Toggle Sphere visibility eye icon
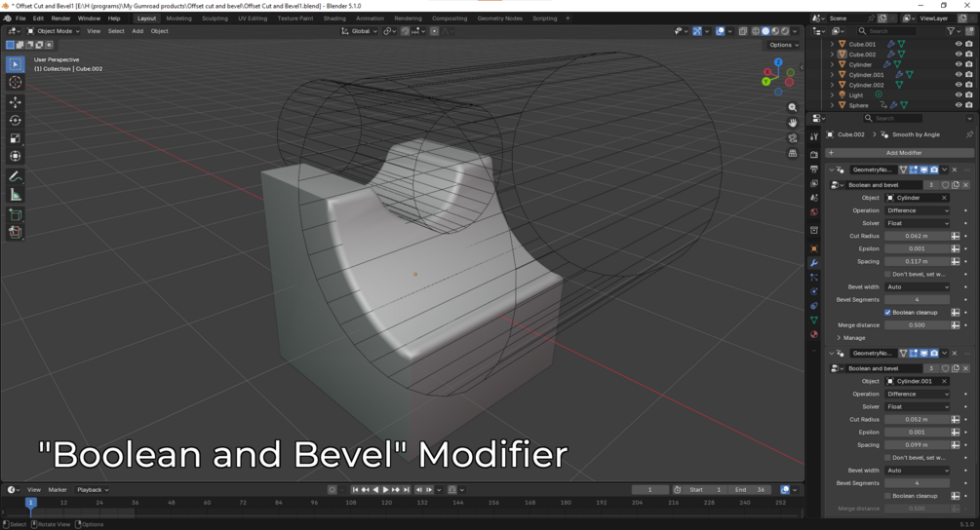The height and width of the screenshot is (530, 980). click(959, 105)
